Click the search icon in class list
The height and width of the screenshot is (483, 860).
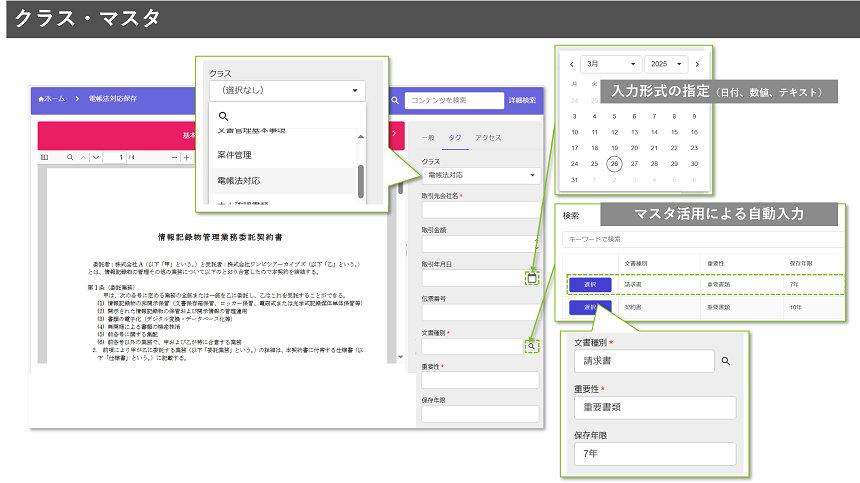click(x=223, y=116)
